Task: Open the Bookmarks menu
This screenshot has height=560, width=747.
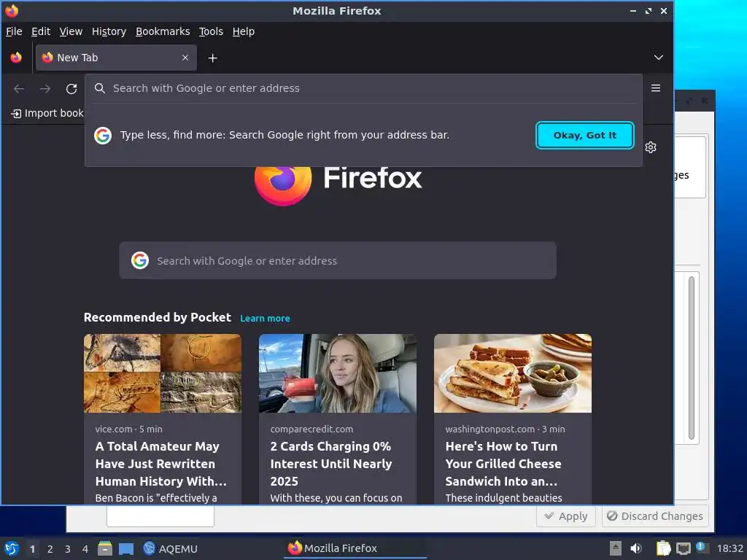Action: 163,31
